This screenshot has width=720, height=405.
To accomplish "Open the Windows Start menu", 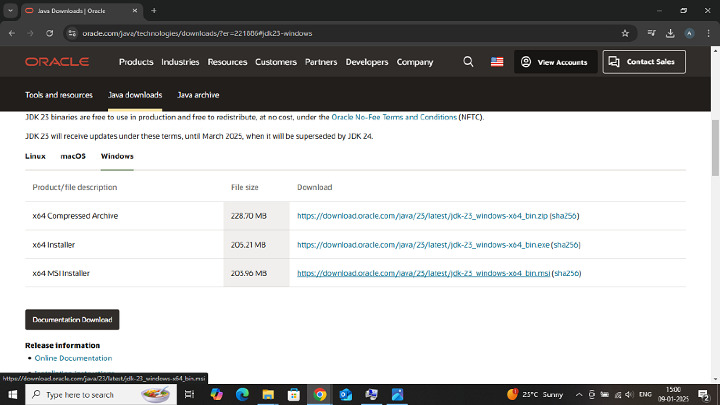I will (12, 394).
